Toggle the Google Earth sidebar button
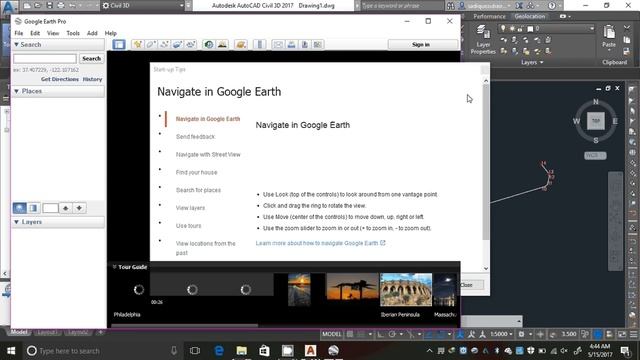Image resolution: width=640 pixels, height=360 pixels. (x=119, y=44)
